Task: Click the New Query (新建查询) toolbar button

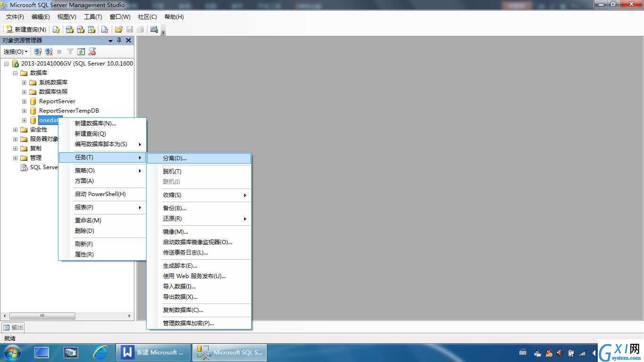Action: tap(25, 29)
